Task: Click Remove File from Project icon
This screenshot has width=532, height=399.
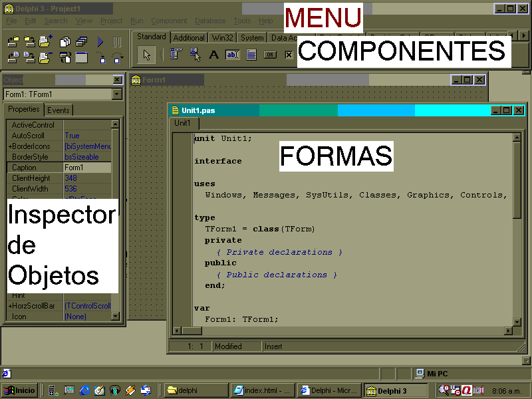Action: 45,57
